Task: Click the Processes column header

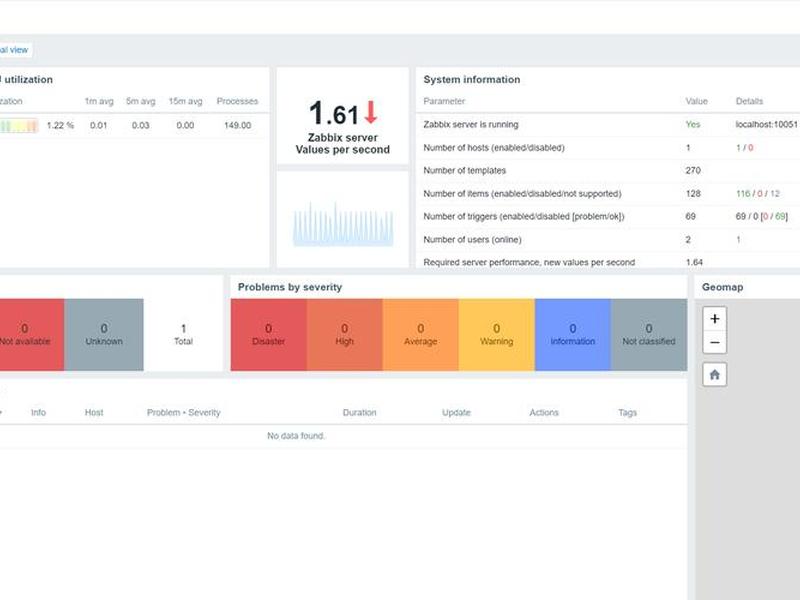Action: [237, 101]
